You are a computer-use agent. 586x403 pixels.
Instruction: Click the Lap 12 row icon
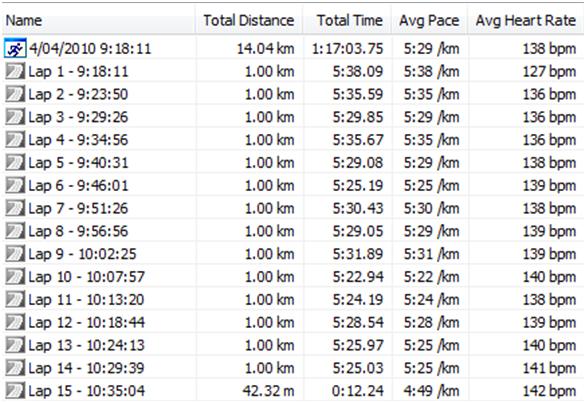[15, 322]
